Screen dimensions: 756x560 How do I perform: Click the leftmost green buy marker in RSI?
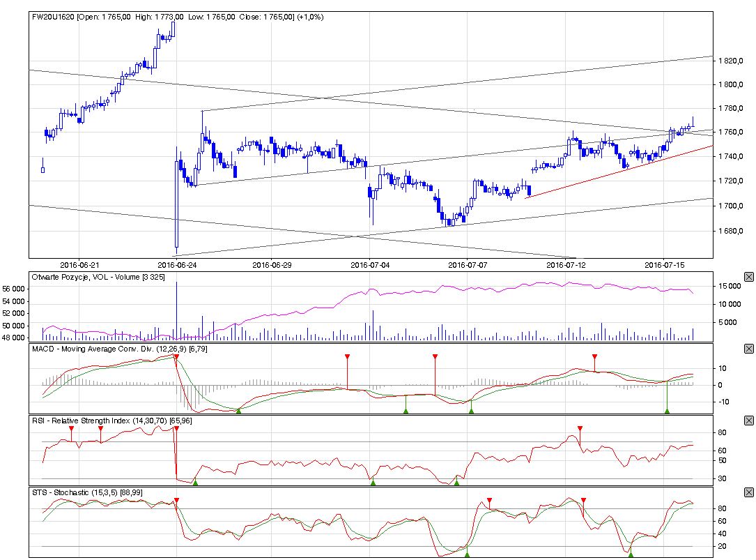coord(195,483)
